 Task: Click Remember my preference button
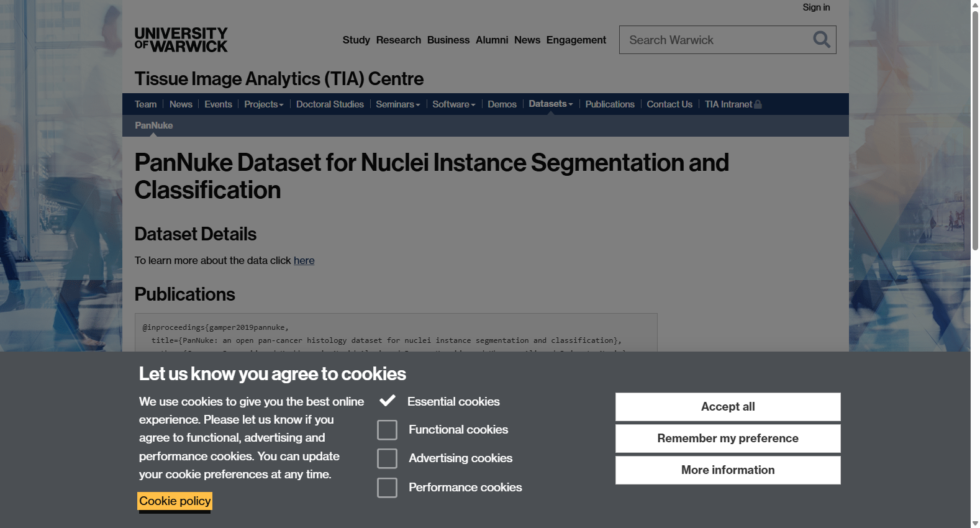(728, 439)
